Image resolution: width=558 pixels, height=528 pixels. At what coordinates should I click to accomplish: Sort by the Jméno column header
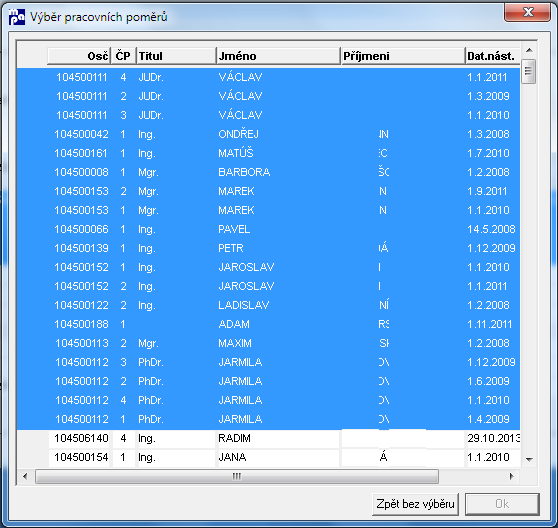pos(278,56)
